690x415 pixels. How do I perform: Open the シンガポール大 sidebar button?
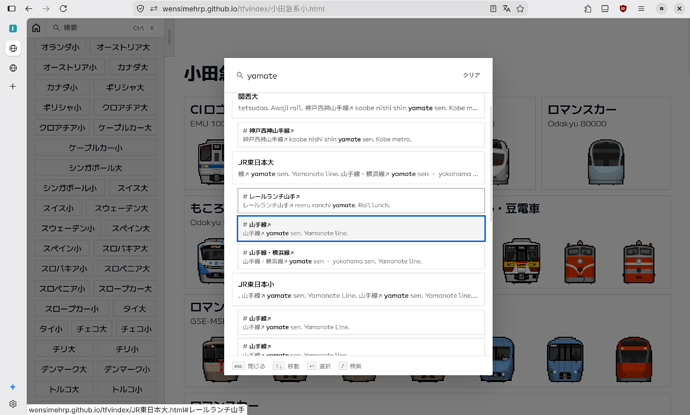click(x=95, y=168)
